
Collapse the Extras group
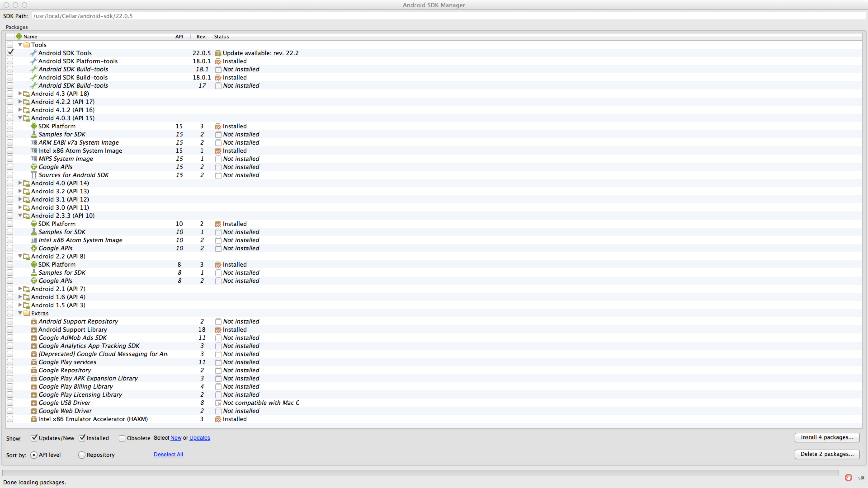pos(20,313)
